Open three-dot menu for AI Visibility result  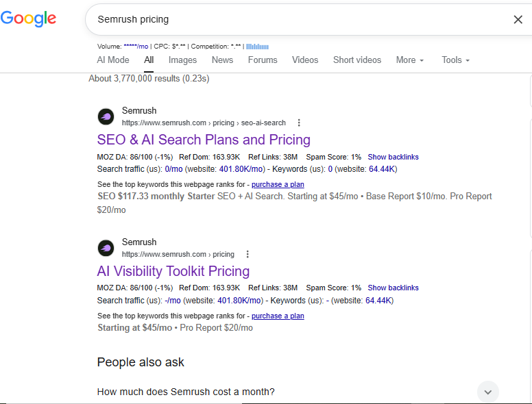click(247, 254)
